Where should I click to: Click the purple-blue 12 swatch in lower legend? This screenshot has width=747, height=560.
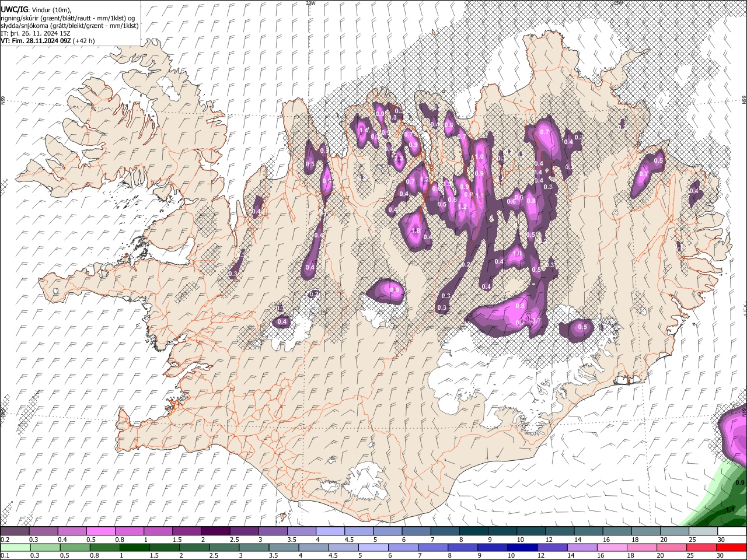point(553,547)
